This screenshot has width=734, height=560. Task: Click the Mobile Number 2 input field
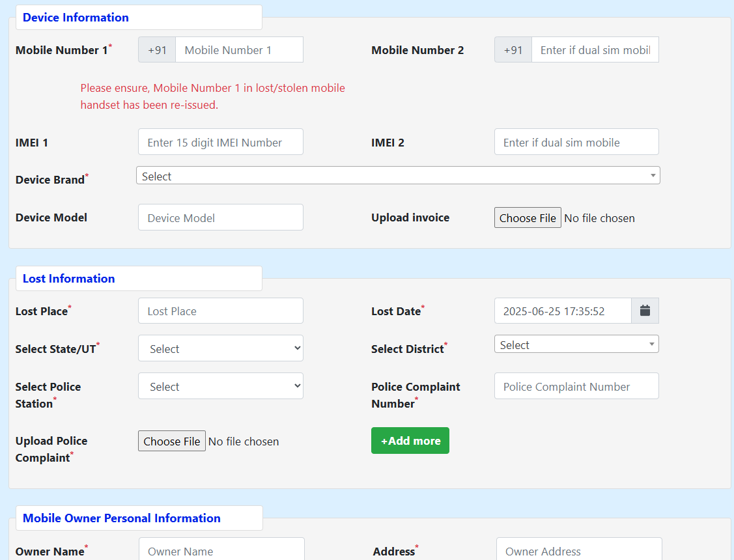tap(595, 49)
